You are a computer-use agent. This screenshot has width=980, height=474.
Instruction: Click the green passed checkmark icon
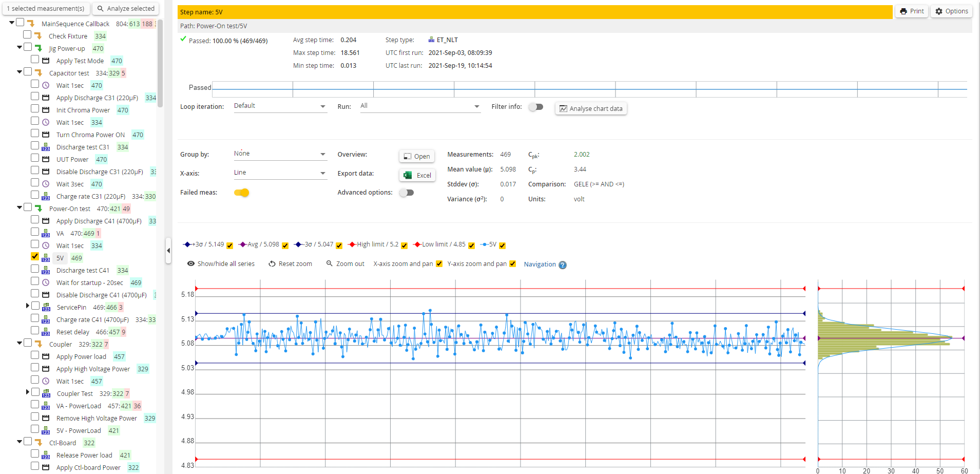(x=183, y=39)
